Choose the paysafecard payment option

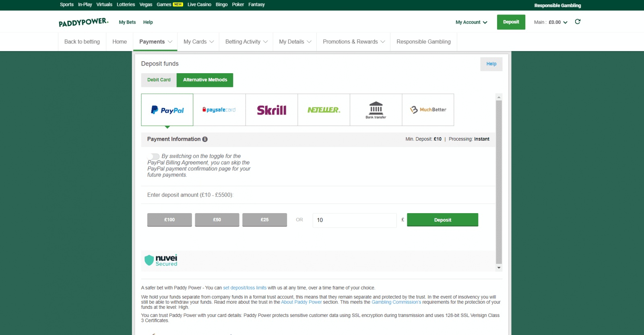(219, 110)
